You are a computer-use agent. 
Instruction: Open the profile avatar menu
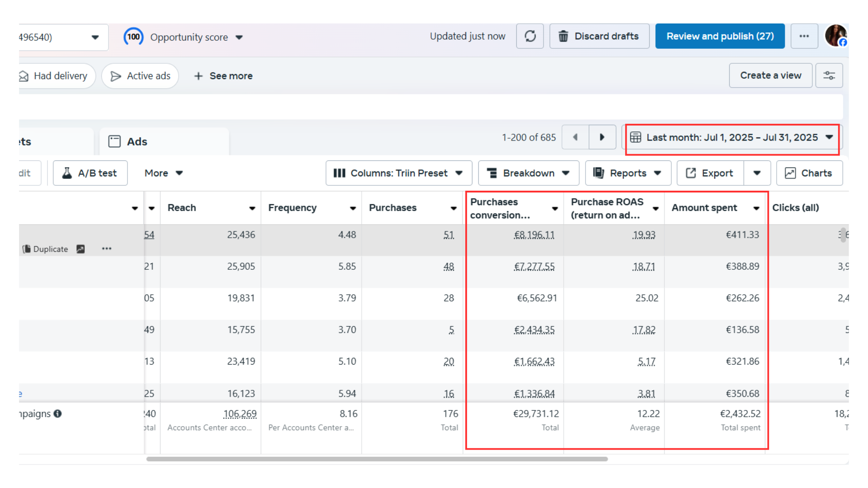click(836, 36)
